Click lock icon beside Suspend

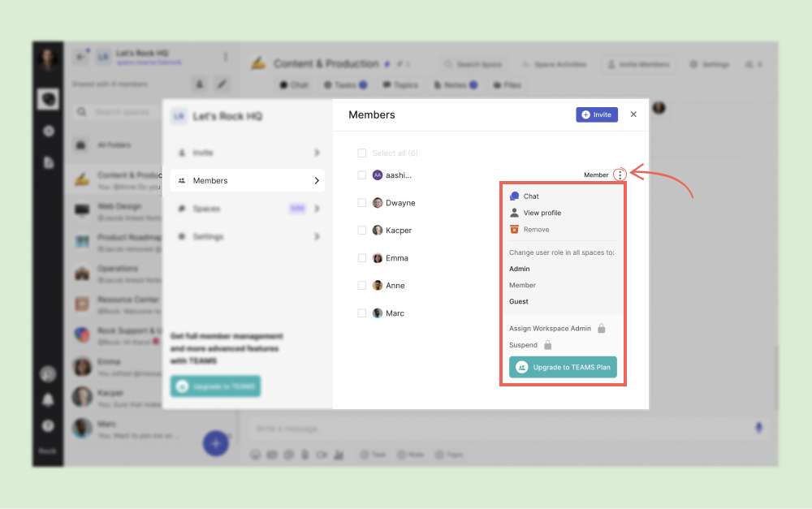pos(547,345)
